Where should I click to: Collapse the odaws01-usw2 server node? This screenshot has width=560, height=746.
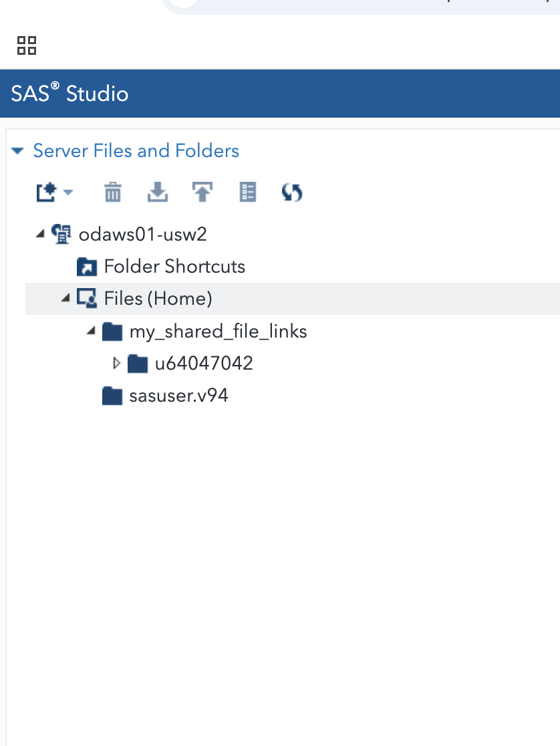(41, 233)
